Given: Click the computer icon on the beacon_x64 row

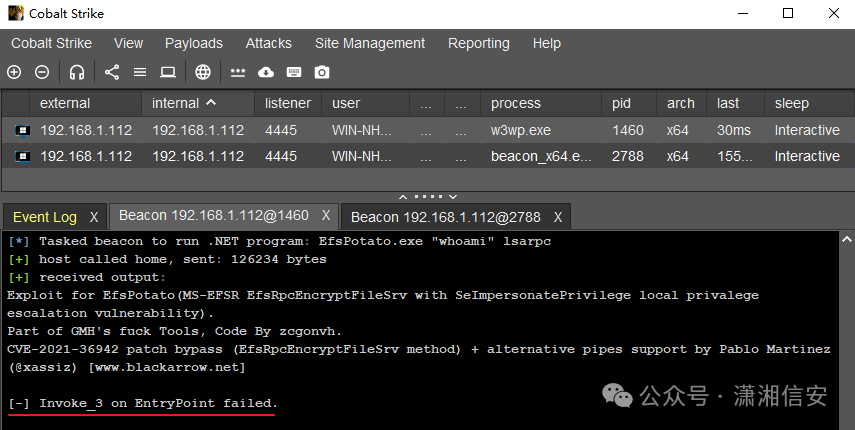Looking at the screenshot, I should point(22,156).
